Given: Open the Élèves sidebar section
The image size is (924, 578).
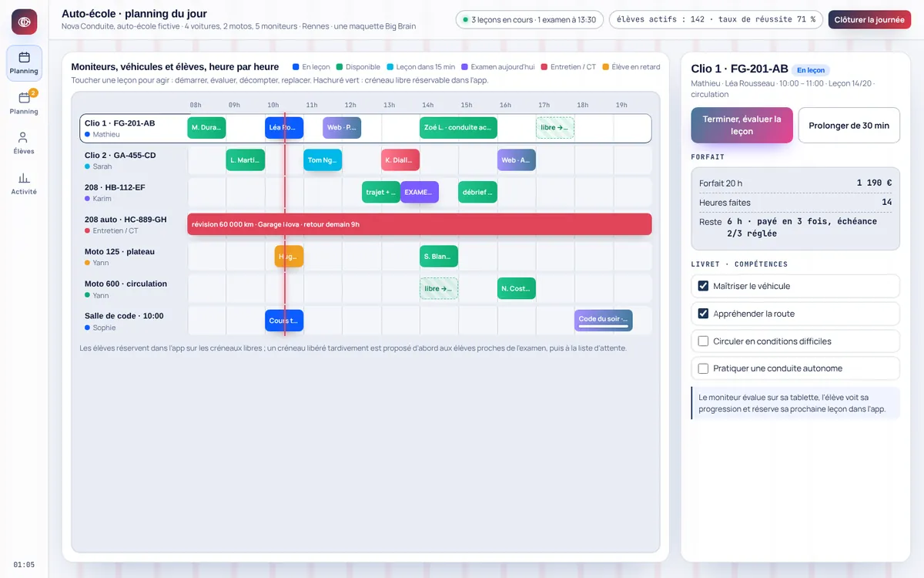Looking at the screenshot, I should pos(24,143).
